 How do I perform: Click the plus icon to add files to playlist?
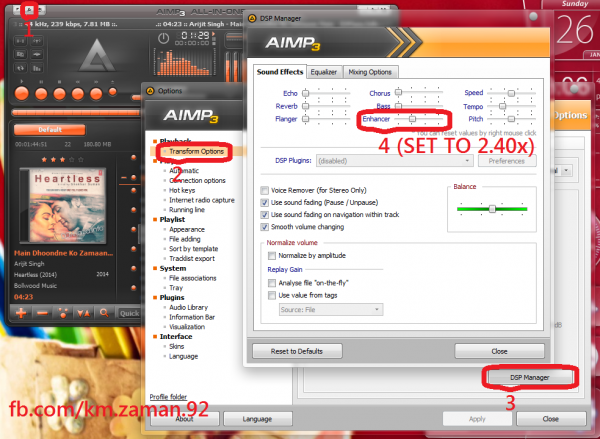point(21,313)
